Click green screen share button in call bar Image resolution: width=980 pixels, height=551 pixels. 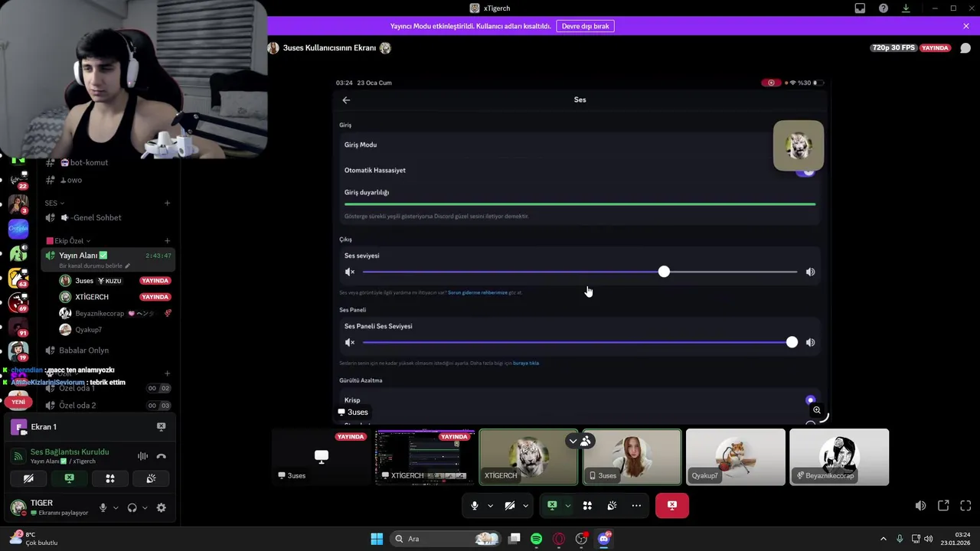coord(552,505)
